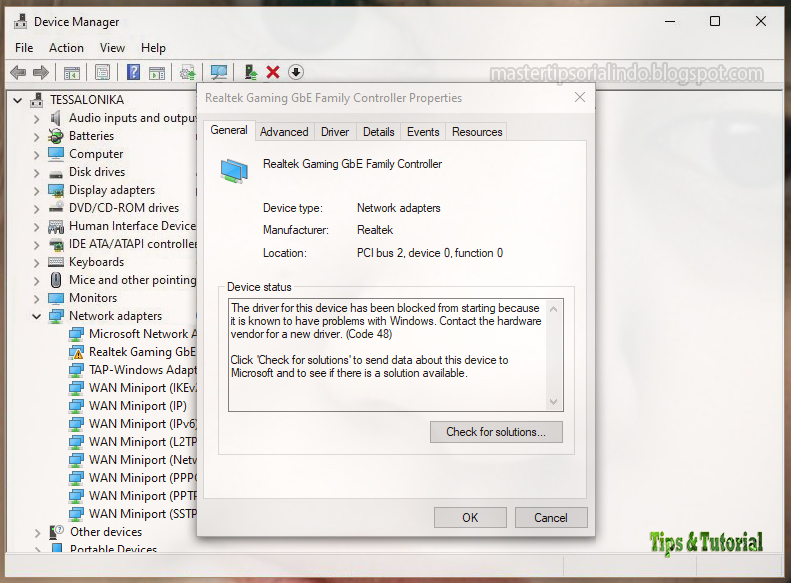Click the Batteries icon

pos(55,136)
